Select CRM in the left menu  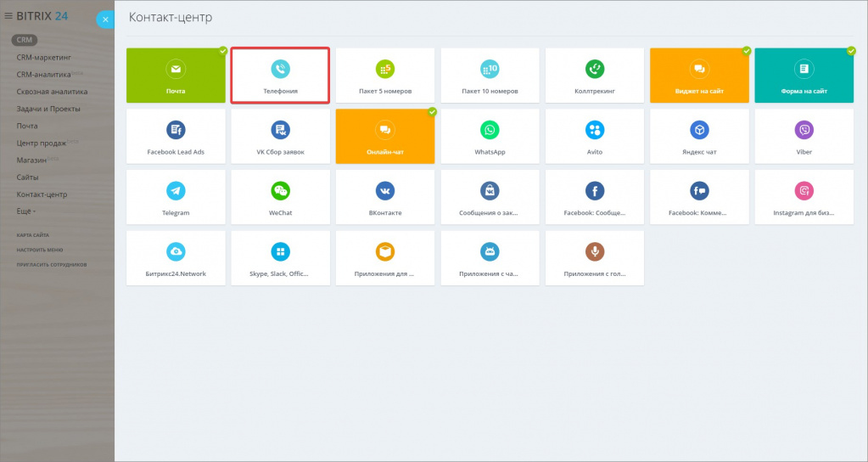tap(25, 40)
